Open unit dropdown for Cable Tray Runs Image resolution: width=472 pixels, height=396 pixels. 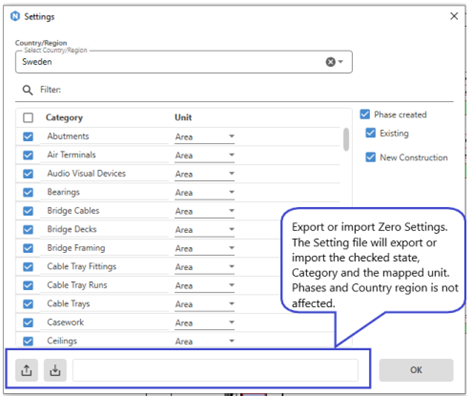(x=232, y=285)
